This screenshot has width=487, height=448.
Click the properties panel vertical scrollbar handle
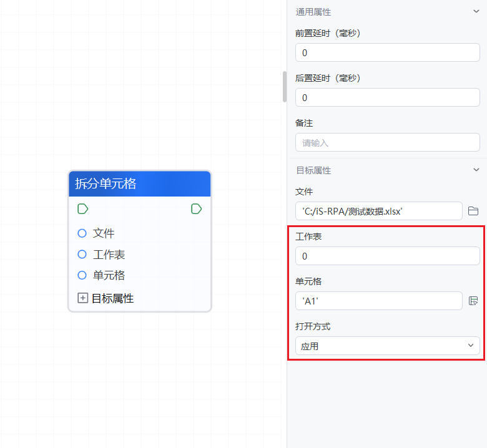point(285,86)
